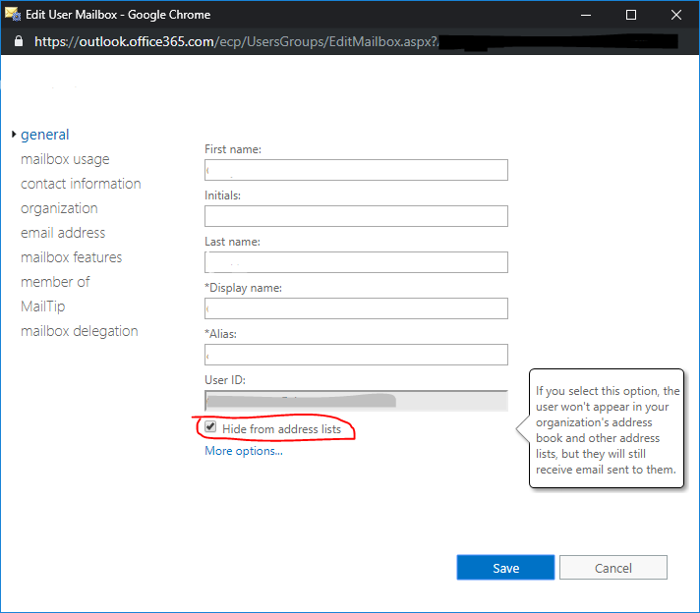700x613 pixels.
Task: Save the mailbox changes
Action: pos(505,568)
